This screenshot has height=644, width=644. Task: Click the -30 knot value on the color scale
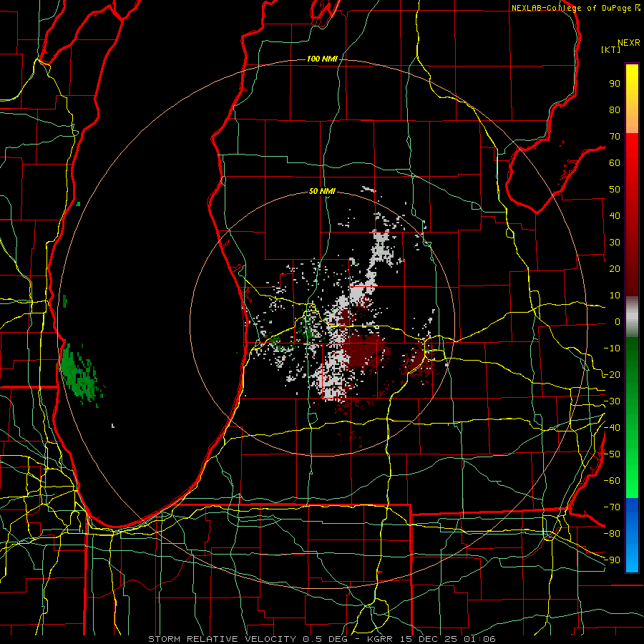(x=612, y=401)
